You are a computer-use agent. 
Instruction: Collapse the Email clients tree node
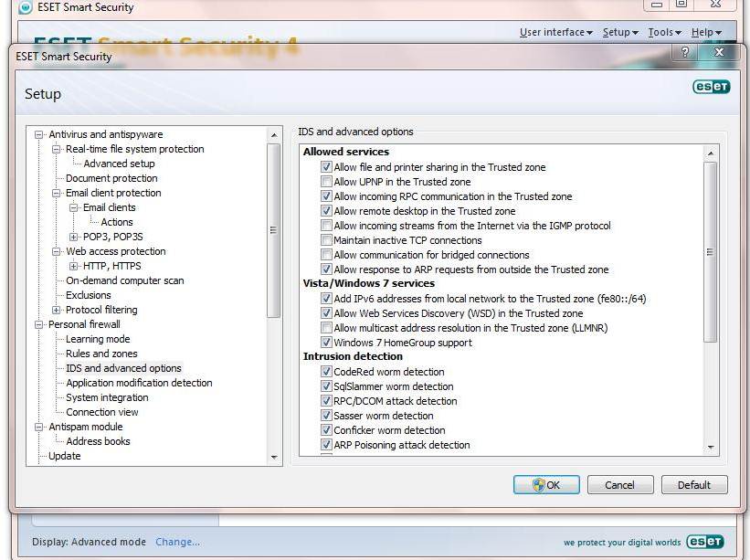click(74, 207)
